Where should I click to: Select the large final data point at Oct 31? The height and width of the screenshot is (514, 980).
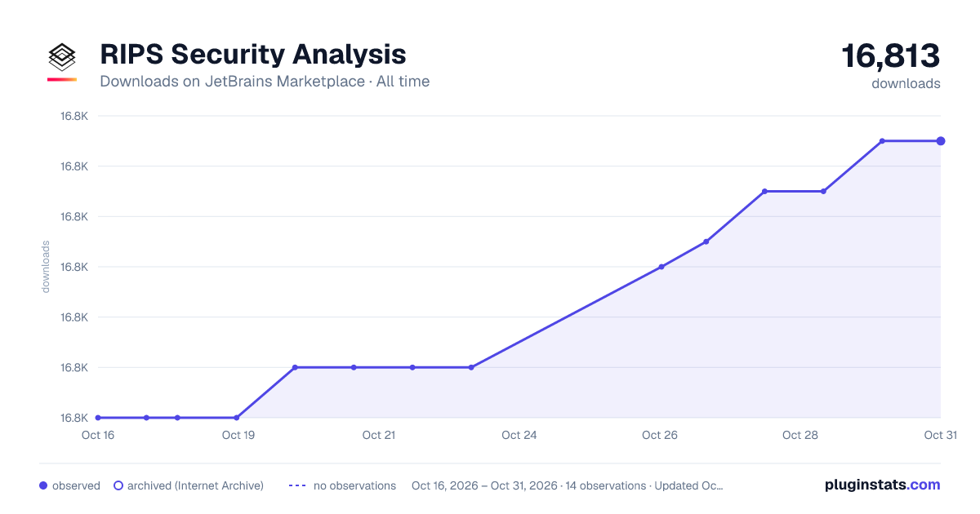(941, 141)
